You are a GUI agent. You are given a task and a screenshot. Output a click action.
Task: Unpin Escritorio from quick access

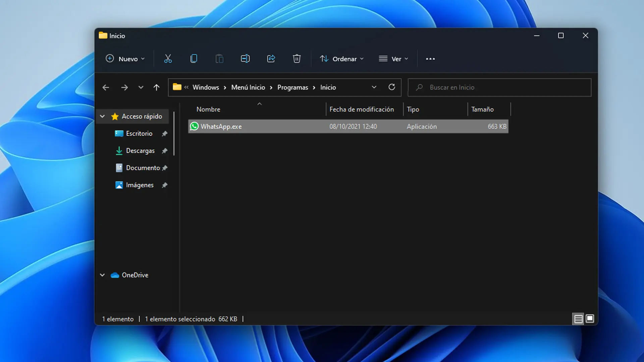[164, 134]
